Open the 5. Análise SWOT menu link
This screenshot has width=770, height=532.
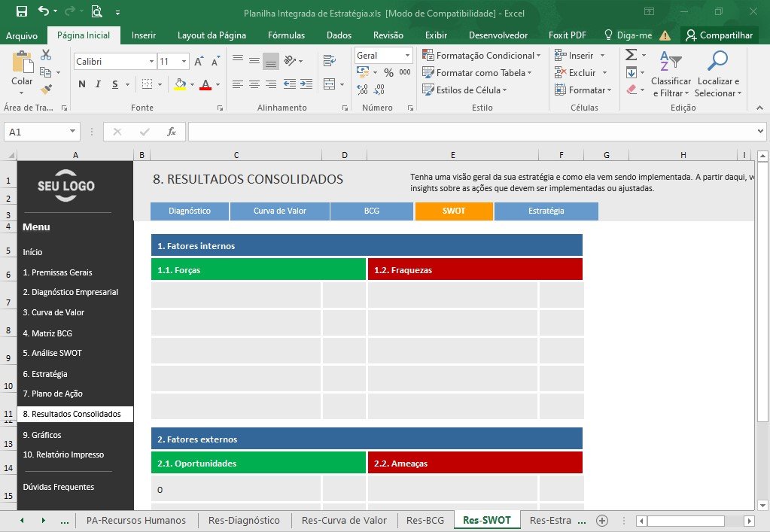pyautogui.click(x=53, y=353)
